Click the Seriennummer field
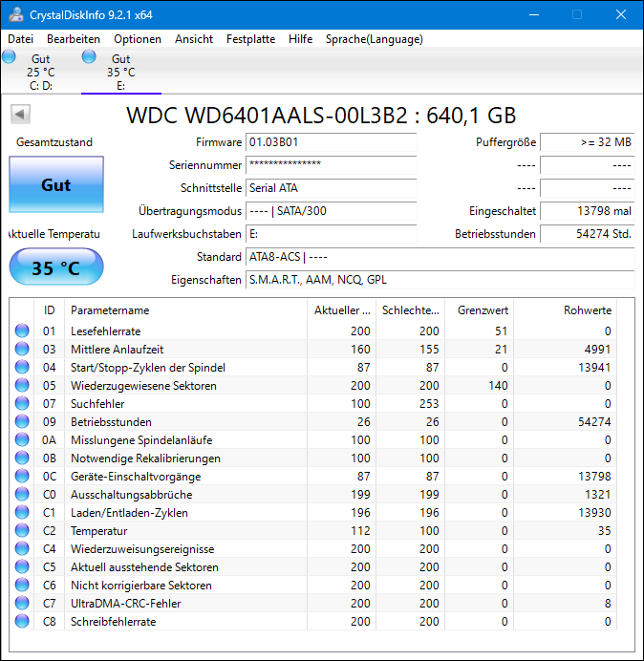This screenshot has height=661, width=644. coord(331,165)
